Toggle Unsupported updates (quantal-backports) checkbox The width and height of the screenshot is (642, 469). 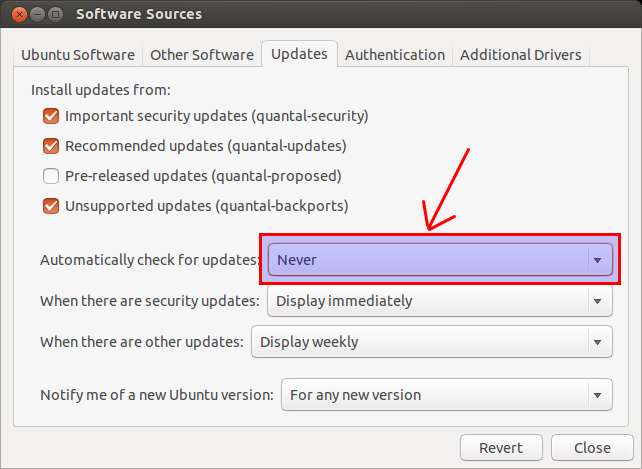tap(51, 207)
